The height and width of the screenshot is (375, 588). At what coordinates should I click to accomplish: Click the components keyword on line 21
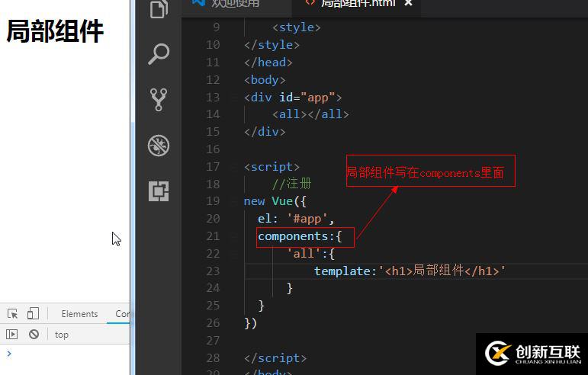(x=294, y=236)
